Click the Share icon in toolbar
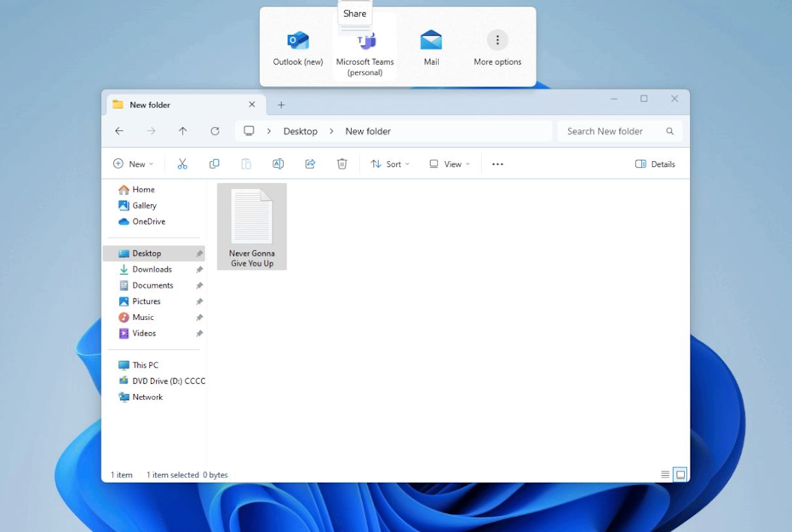 pyautogui.click(x=310, y=164)
